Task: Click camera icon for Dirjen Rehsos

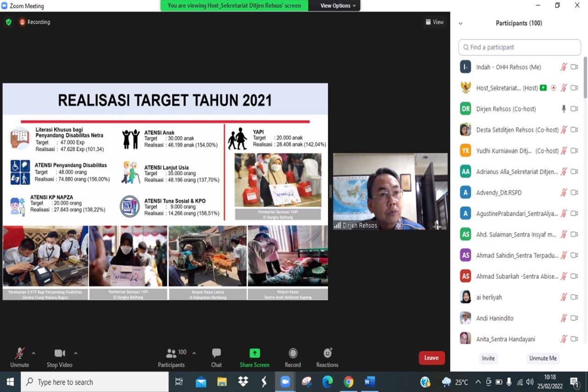Action: [x=574, y=109]
